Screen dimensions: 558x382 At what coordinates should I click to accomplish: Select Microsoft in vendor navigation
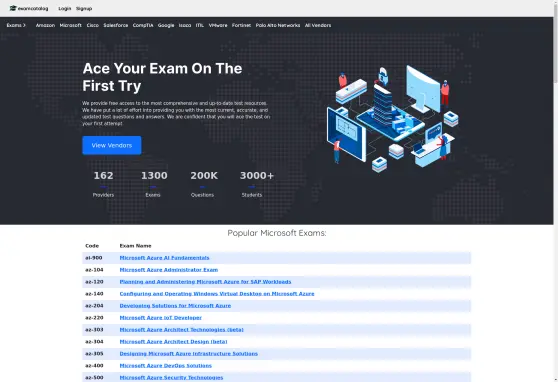click(x=70, y=25)
